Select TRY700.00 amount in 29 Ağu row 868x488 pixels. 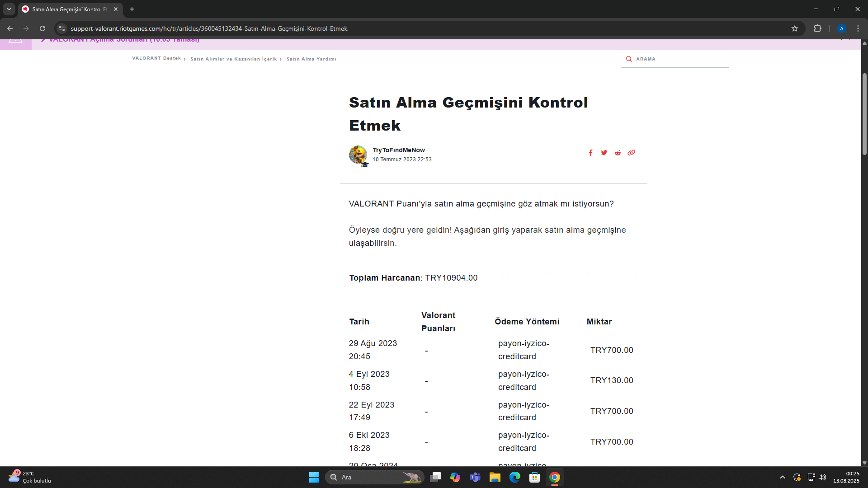[x=612, y=350]
